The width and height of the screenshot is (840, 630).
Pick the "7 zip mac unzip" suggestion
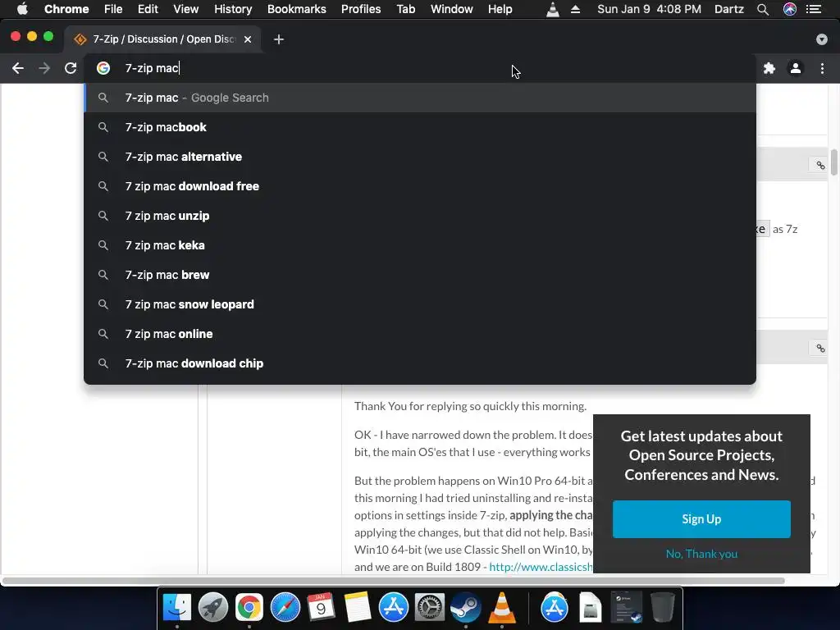pyautogui.click(x=420, y=216)
